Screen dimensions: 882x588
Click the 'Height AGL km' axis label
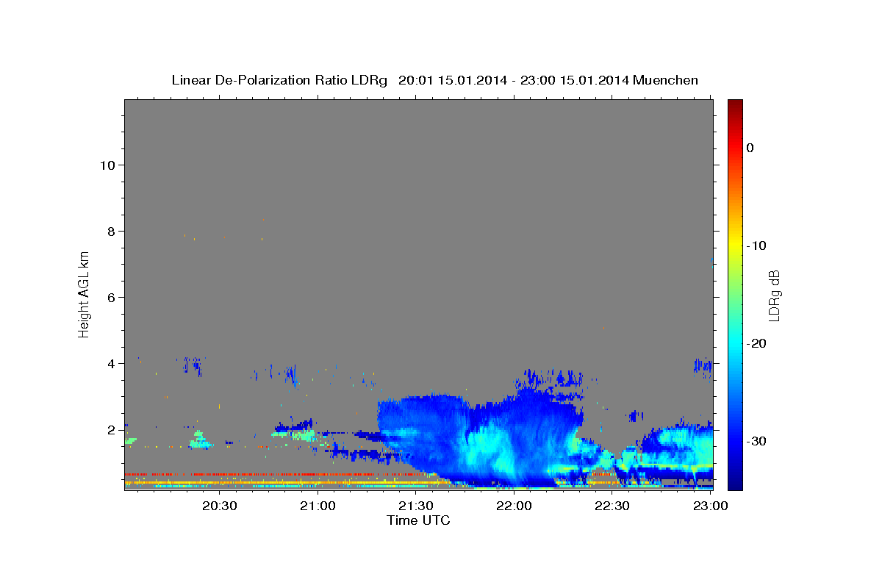coord(84,294)
